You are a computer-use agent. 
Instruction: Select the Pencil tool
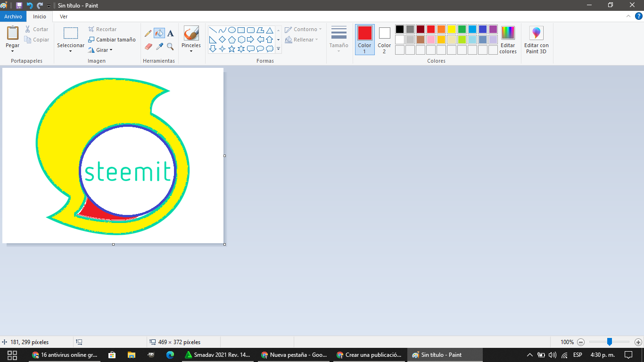coord(148,33)
